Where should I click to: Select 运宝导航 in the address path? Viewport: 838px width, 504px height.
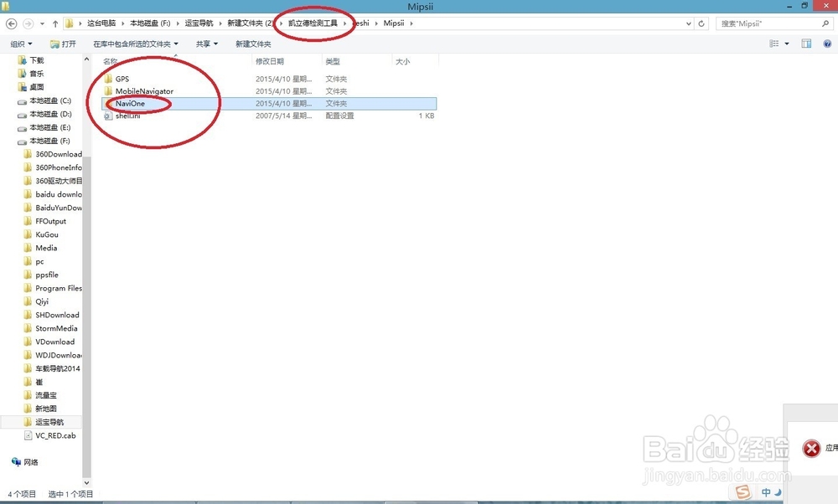pyautogui.click(x=199, y=23)
